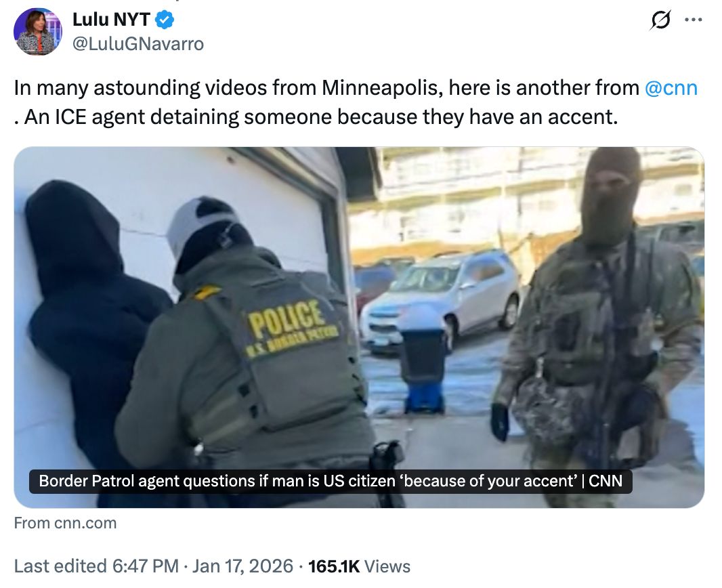Open the From cnn.com source link

pyautogui.click(x=66, y=523)
